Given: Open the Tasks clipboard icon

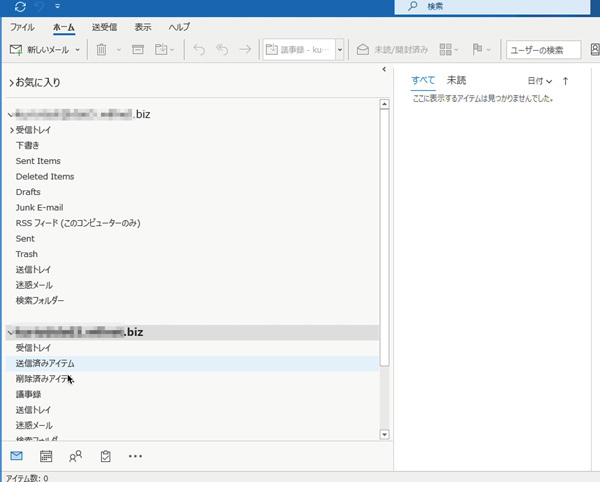Looking at the screenshot, I should 106,456.
